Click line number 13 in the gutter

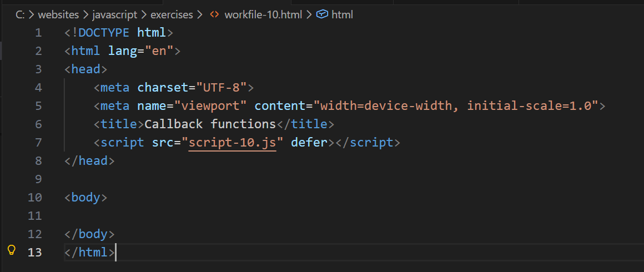[35, 253]
